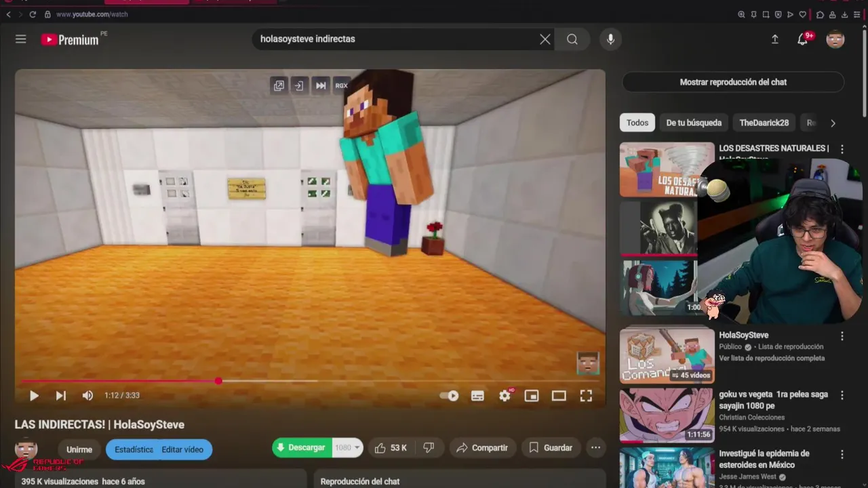The height and width of the screenshot is (488, 868).
Task: Click the Reproducción del chat panel header
Action: (360, 481)
